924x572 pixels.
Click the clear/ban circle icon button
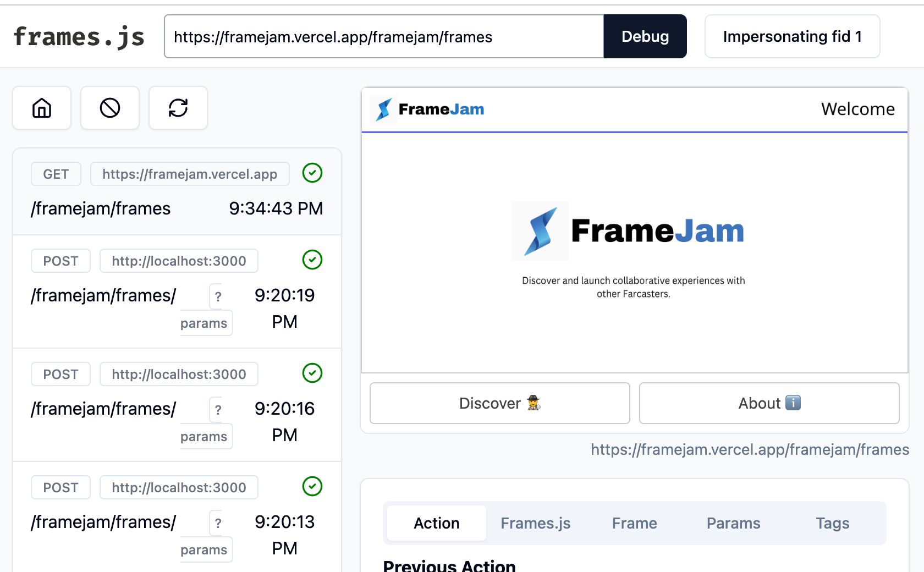tap(110, 108)
